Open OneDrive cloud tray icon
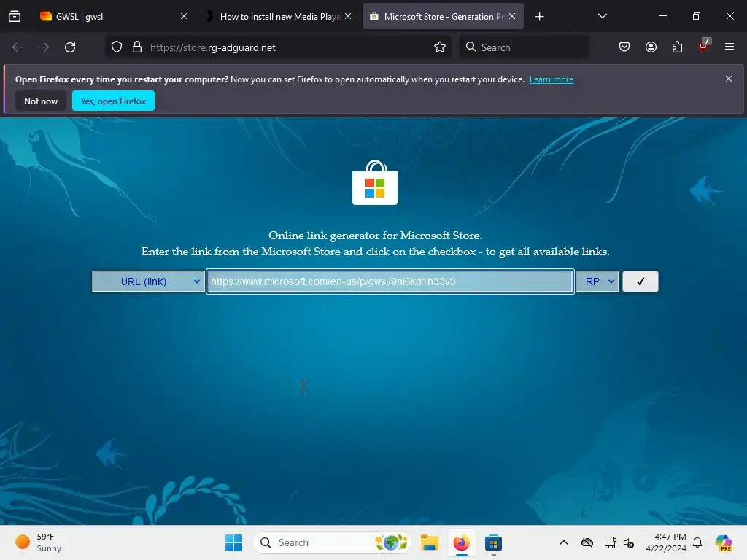Viewport: 747px width, 560px height. pos(587,542)
